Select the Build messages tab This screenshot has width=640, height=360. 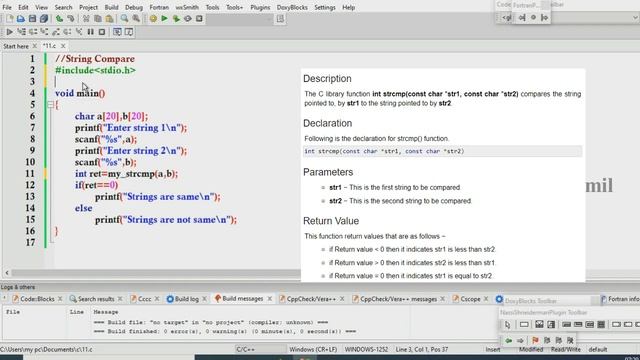pos(242,299)
